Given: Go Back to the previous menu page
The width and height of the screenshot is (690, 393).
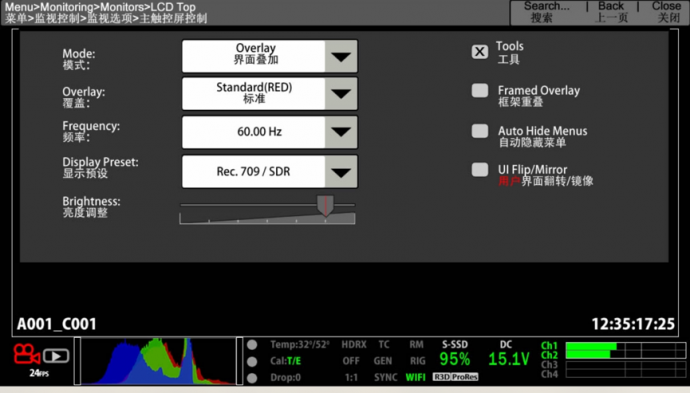Looking at the screenshot, I should 611,12.
